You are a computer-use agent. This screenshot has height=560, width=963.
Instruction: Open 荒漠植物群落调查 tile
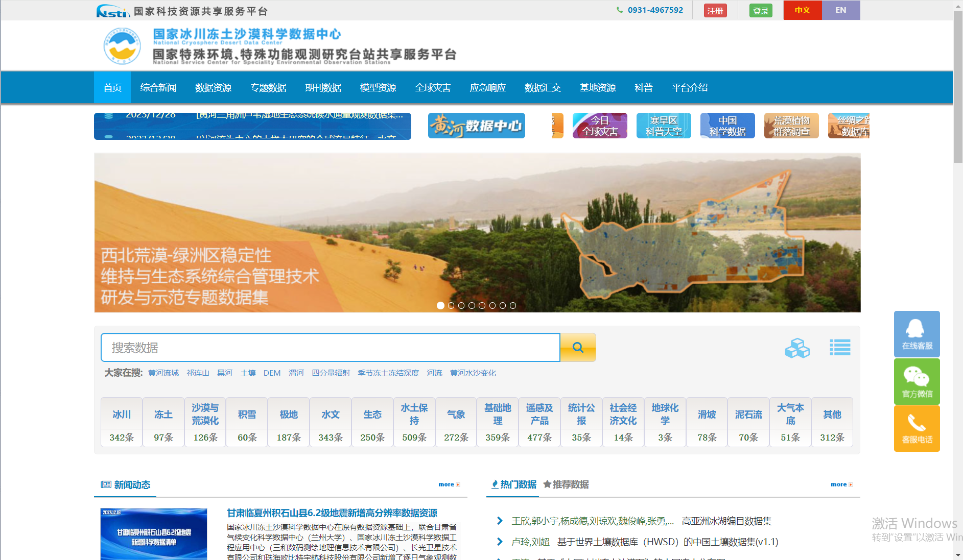point(791,126)
